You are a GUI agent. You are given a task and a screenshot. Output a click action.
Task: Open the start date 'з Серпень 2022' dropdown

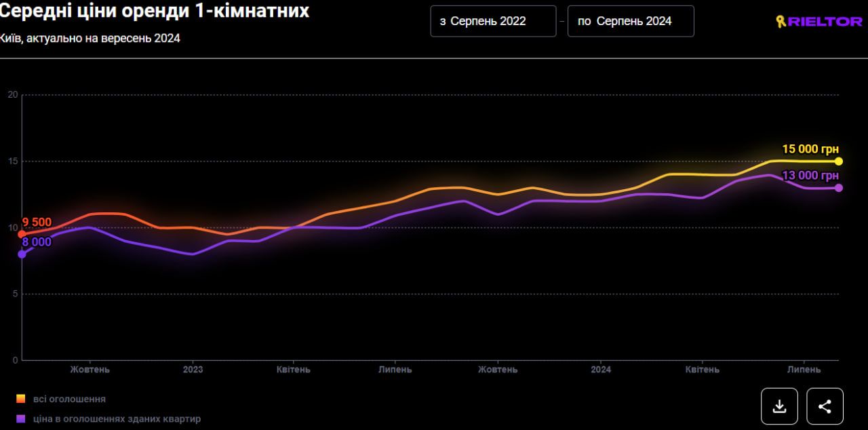[493, 21]
